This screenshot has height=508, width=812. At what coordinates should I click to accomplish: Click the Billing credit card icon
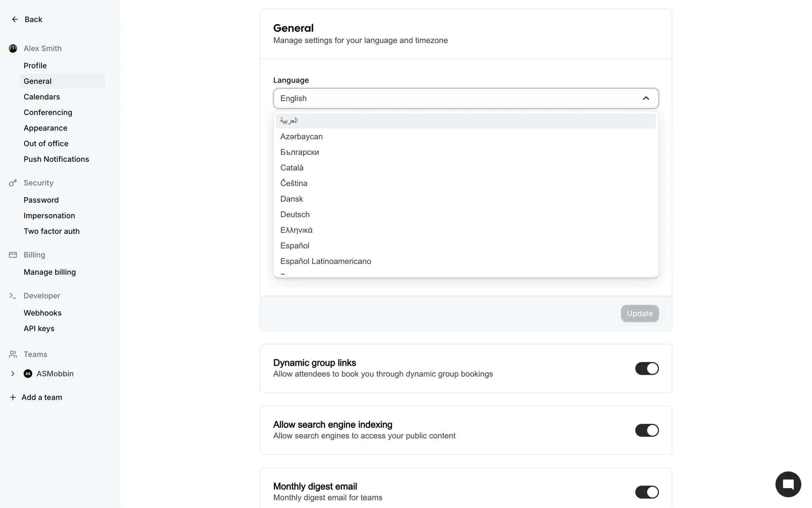(x=13, y=255)
